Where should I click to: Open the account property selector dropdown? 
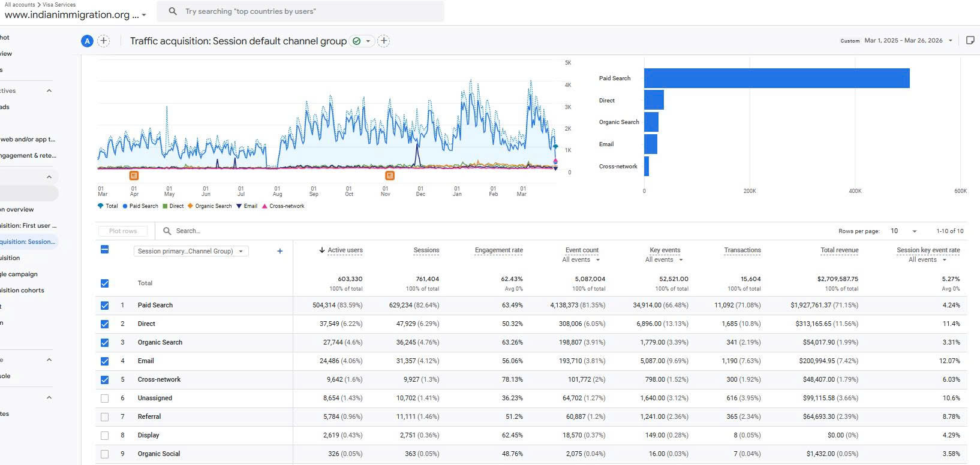click(76, 15)
